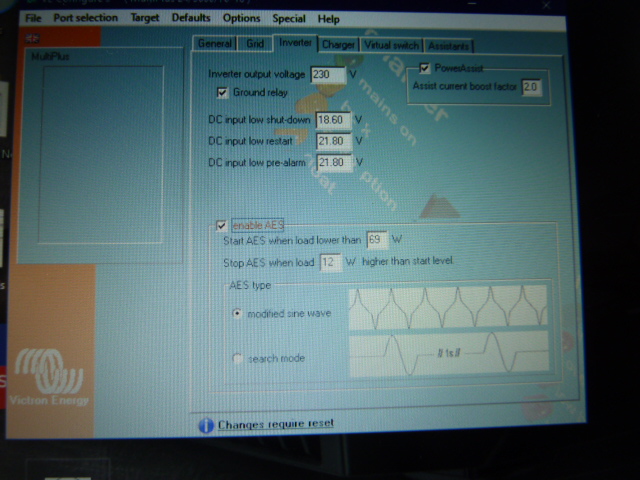Open the Port selection menu

(85, 18)
